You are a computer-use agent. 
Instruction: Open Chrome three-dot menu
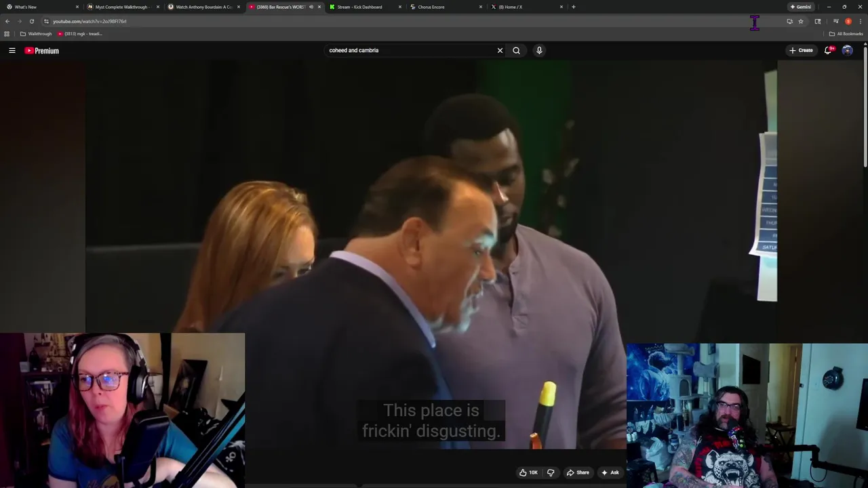tap(860, 21)
